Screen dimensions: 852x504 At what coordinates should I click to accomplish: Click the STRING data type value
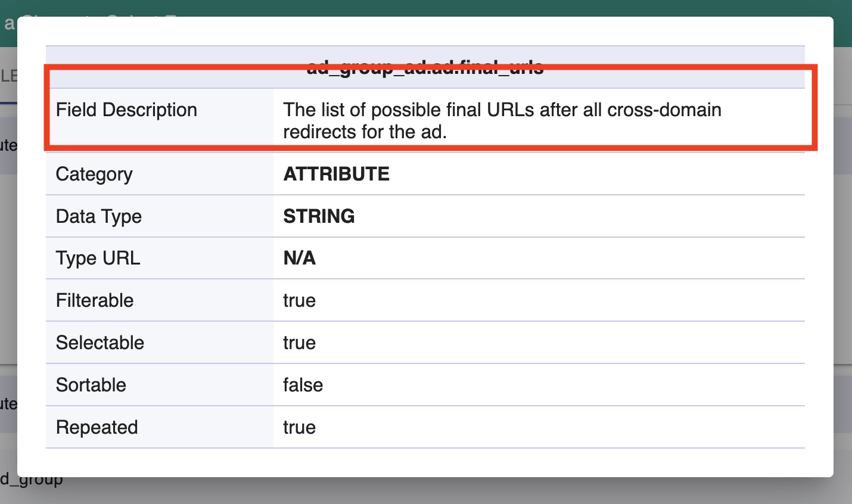click(x=319, y=216)
